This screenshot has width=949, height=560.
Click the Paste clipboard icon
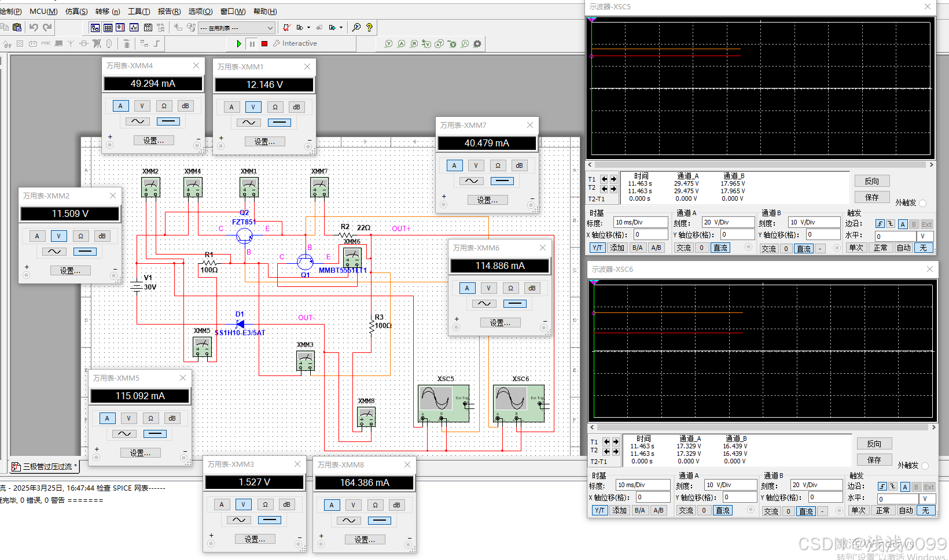click(x=17, y=27)
